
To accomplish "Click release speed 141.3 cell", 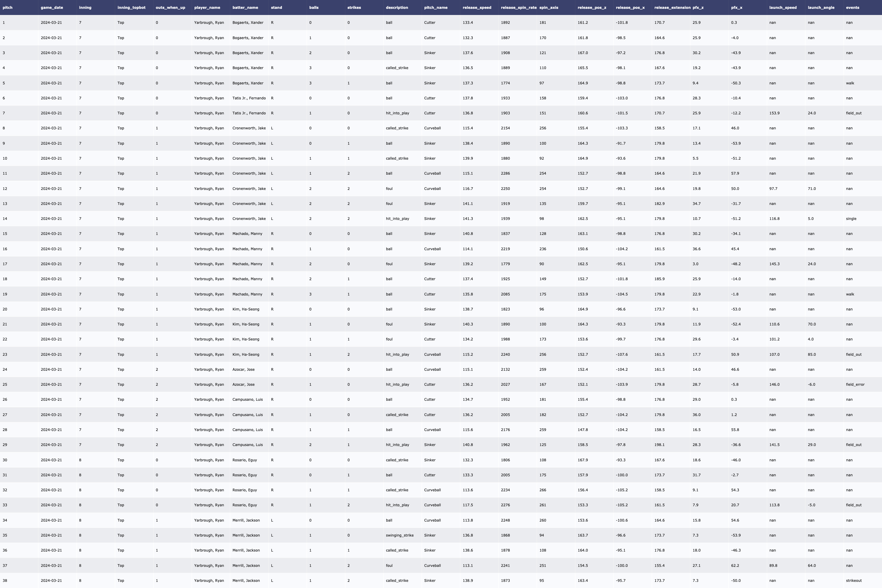I will (x=468, y=219).
